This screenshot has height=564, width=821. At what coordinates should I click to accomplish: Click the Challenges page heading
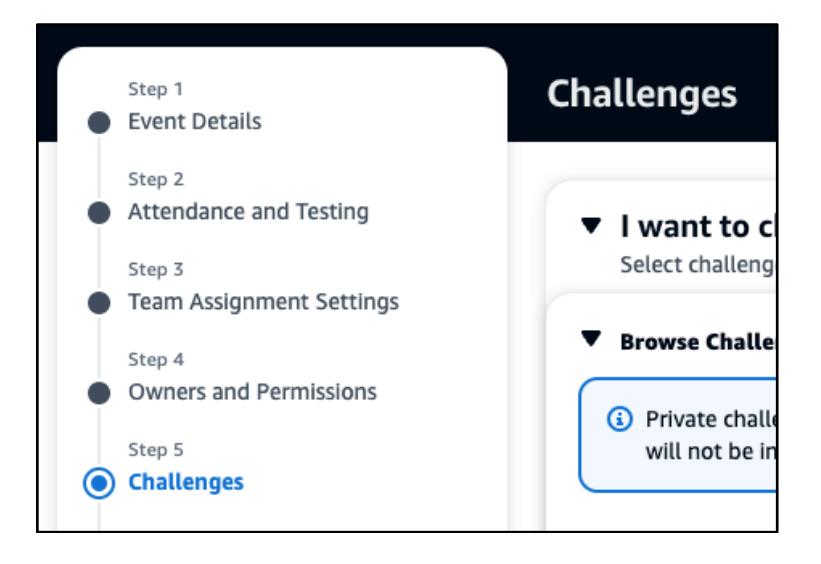pos(641,94)
